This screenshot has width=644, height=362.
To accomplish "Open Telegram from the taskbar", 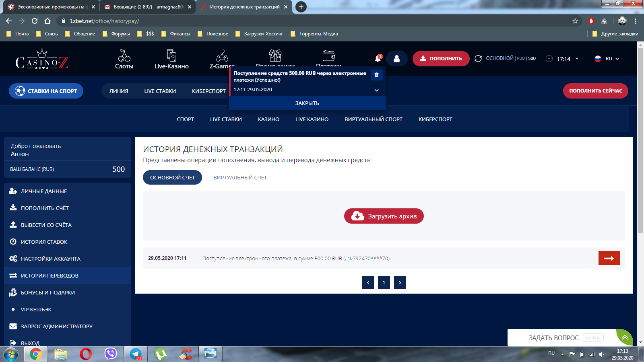I will [x=136, y=354].
